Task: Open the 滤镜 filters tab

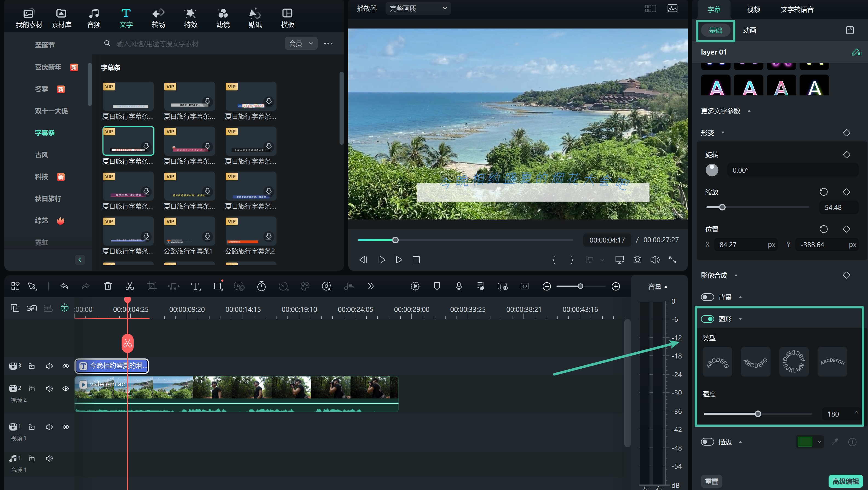Action: point(223,18)
